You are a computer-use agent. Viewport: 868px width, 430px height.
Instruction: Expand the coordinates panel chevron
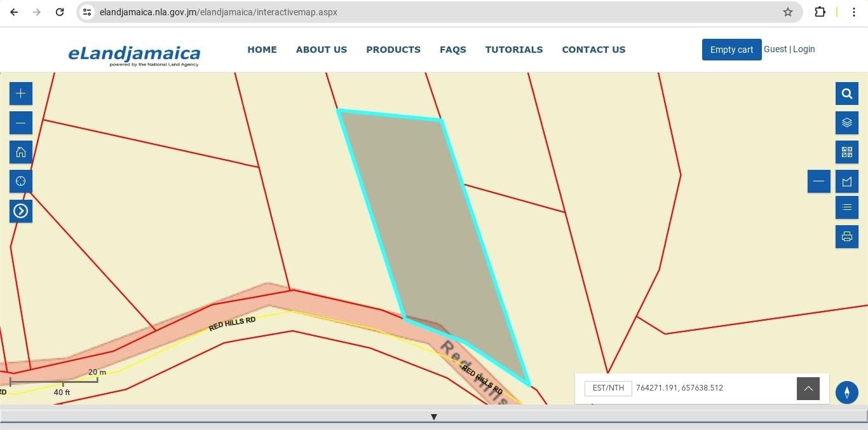(x=808, y=389)
